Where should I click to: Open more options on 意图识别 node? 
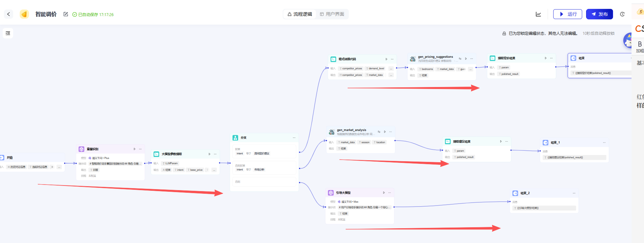(140, 149)
